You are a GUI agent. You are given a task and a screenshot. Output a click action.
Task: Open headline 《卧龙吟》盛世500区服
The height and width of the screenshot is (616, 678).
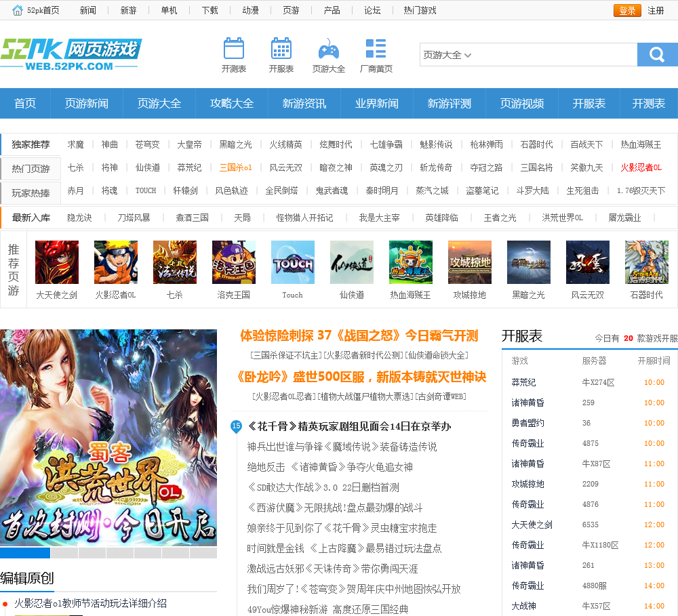361,377
